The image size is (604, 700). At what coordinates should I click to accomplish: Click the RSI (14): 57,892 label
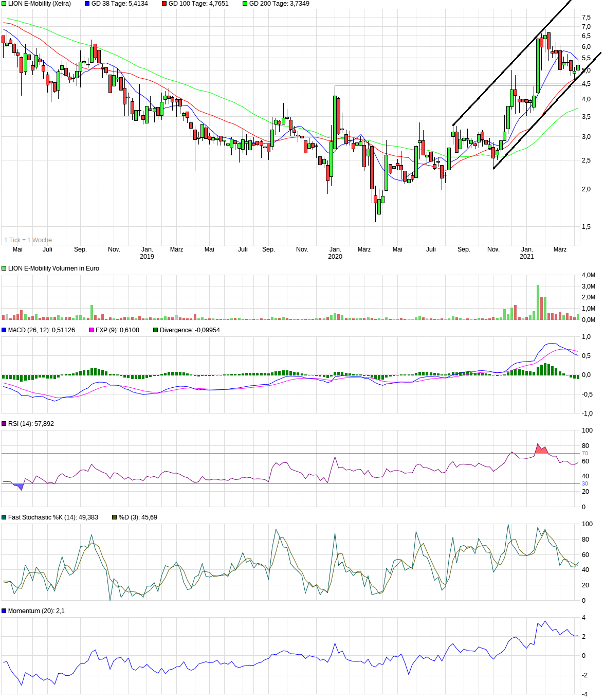pos(31,424)
